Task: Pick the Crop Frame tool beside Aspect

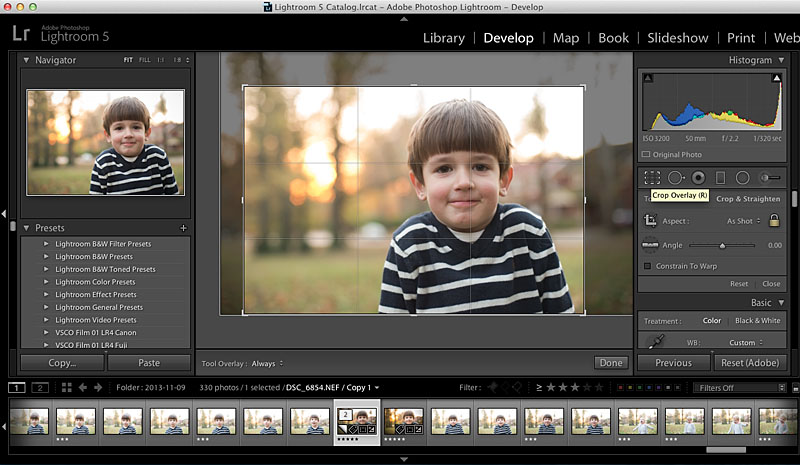Action: tap(650, 221)
